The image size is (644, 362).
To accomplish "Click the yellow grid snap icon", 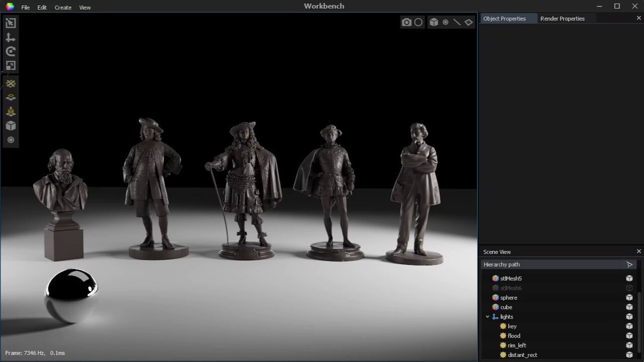I will (11, 84).
